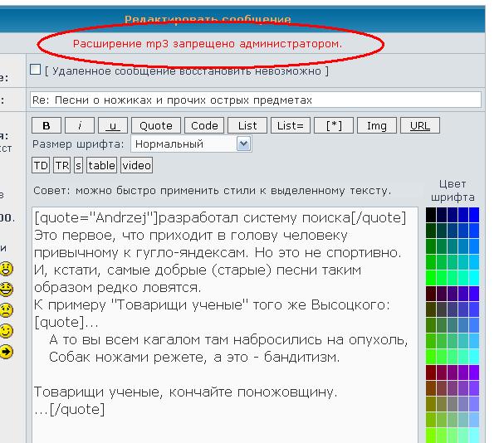The height and width of the screenshot is (443, 504).
Task: Click the message subject input field
Action: tap(255, 100)
